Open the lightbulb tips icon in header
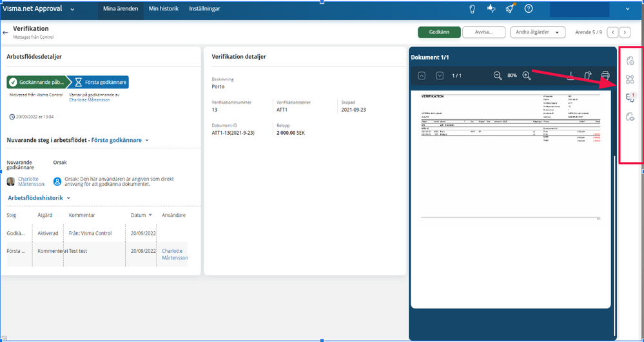This screenshot has height=342, width=644. (x=473, y=8)
